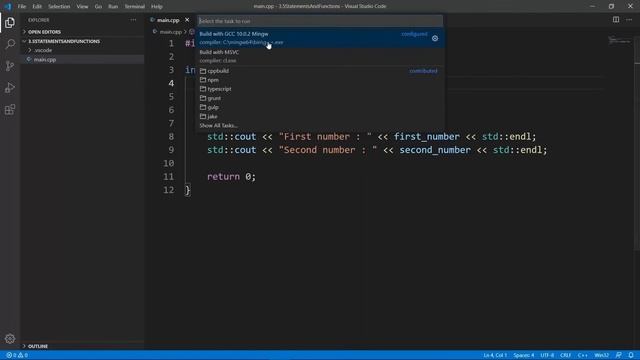Image resolution: width=640 pixels, height=360 pixels.
Task: Open the Search view in activity bar
Action: tap(10, 44)
